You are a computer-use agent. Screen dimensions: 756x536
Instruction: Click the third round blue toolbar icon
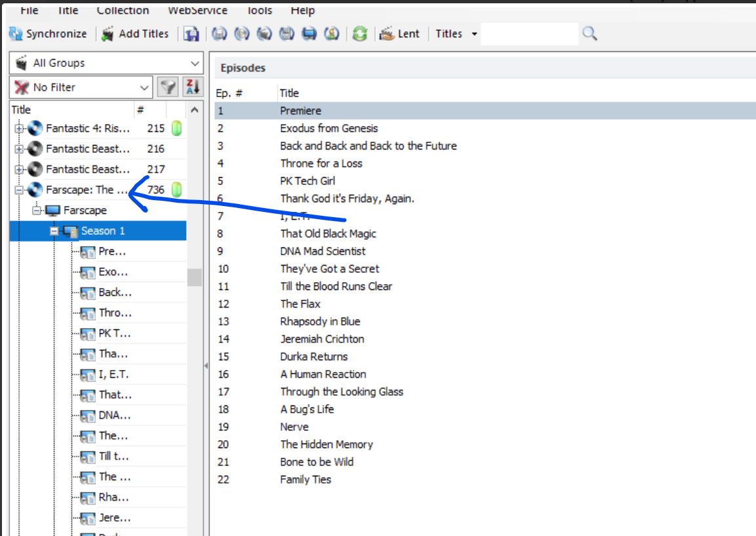coord(264,33)
